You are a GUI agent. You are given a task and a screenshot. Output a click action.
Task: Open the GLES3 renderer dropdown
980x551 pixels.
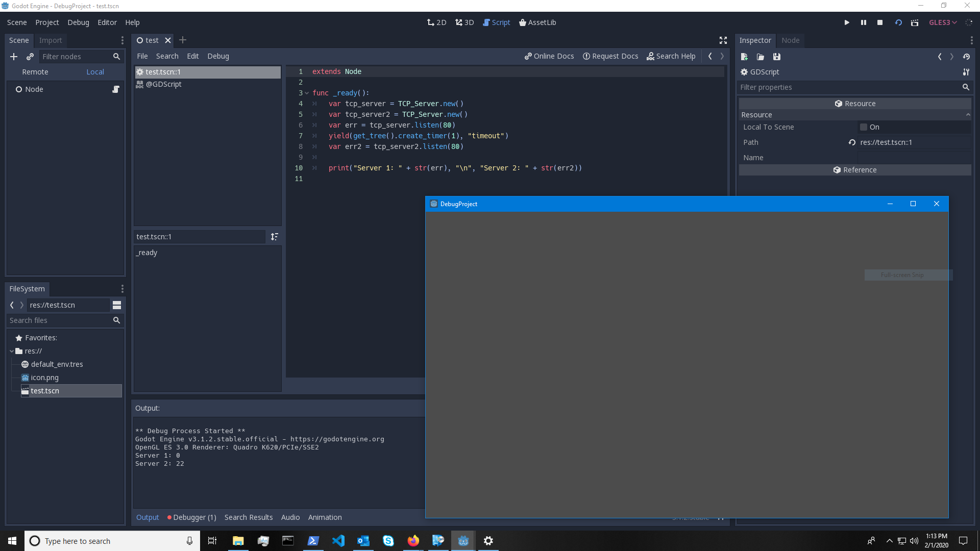coord(943,22)
